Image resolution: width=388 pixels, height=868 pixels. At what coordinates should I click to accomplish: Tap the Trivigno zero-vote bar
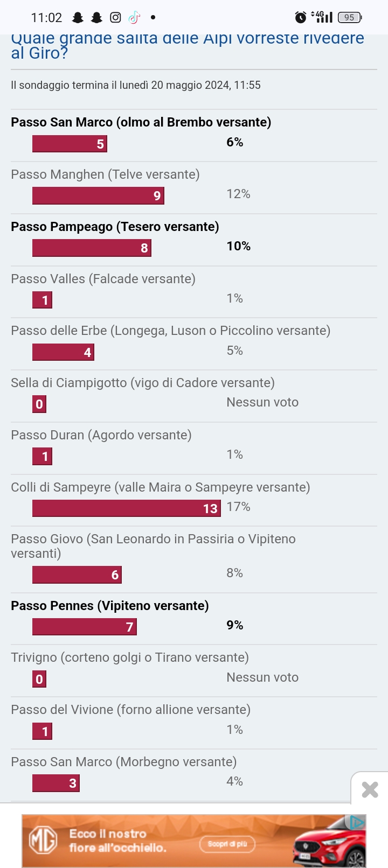(39, 679)
